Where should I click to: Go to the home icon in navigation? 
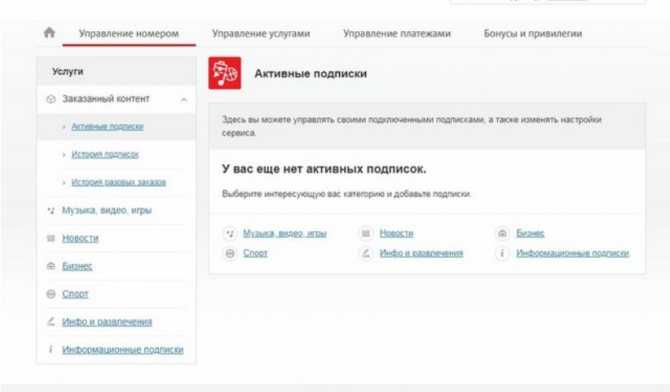click(x=49, y=32)
